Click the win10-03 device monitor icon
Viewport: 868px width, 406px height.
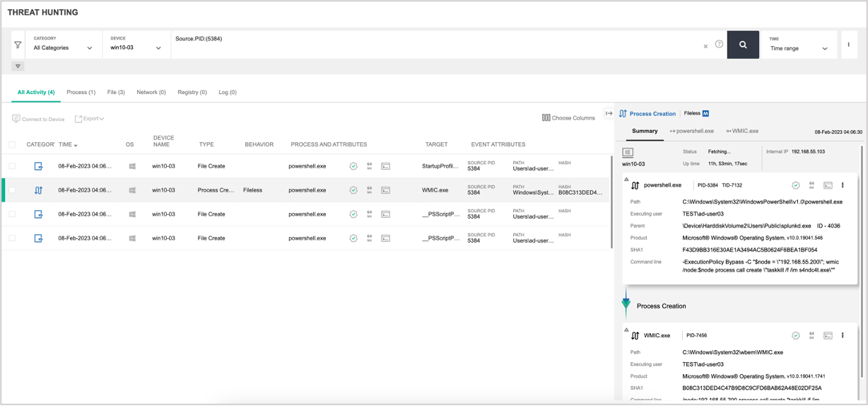pyautogui.click(x=628, y=152)
